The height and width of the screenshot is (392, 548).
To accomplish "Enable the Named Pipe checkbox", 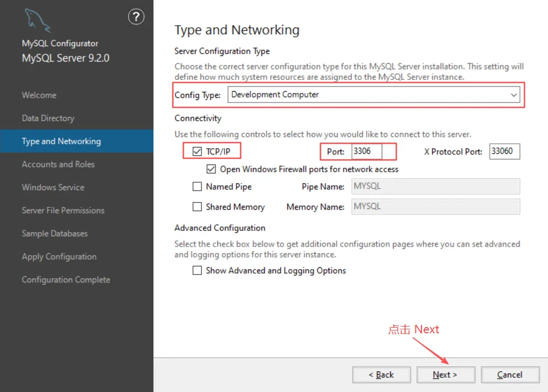I will pos(197,187).
